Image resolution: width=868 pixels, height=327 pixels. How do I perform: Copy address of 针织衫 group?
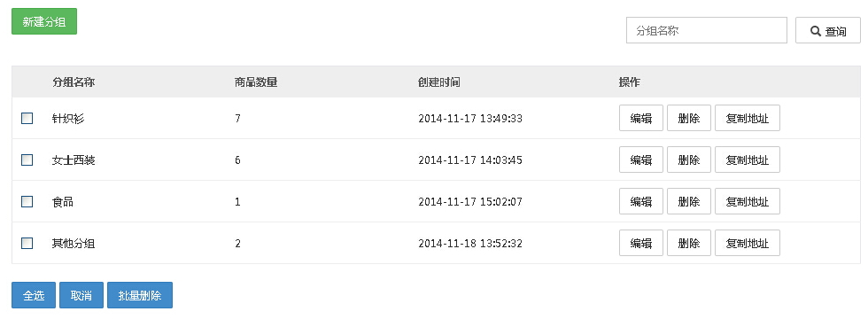[x=748, y=118]
